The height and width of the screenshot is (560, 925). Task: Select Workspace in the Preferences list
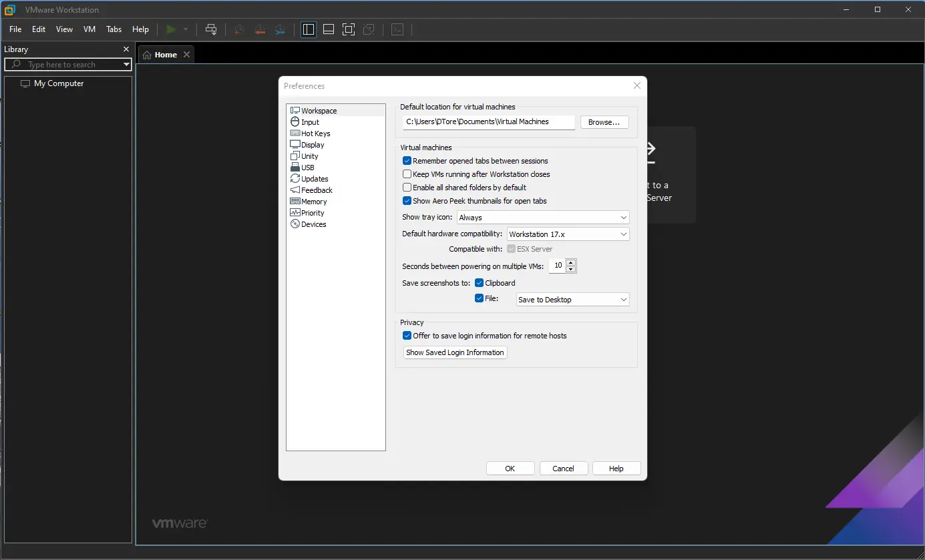click(x=335, y=111)
